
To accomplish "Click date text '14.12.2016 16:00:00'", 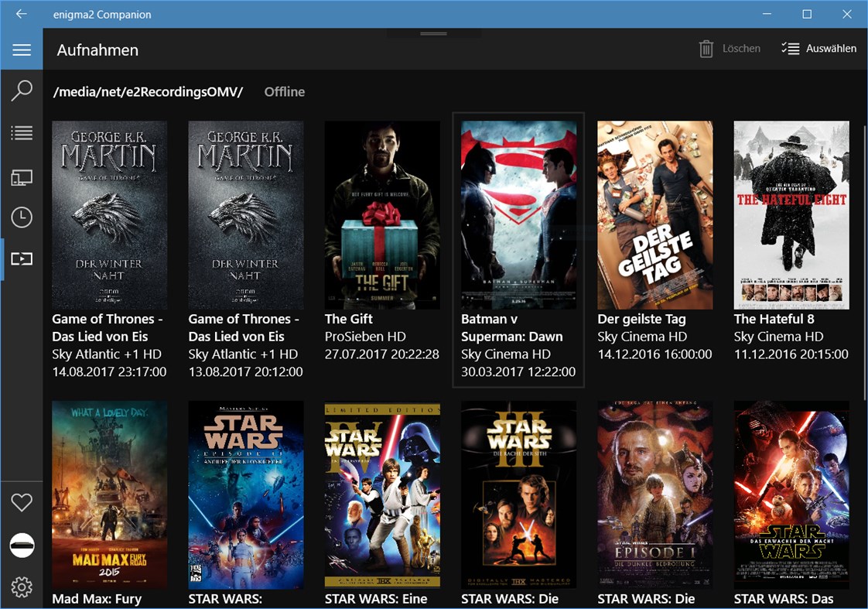I will (655, 354).
